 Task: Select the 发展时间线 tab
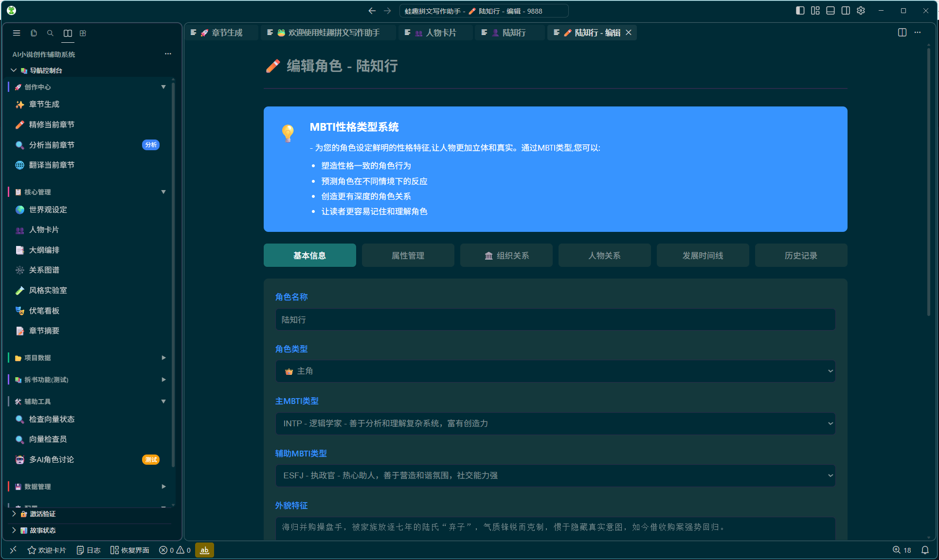point(703,255)
